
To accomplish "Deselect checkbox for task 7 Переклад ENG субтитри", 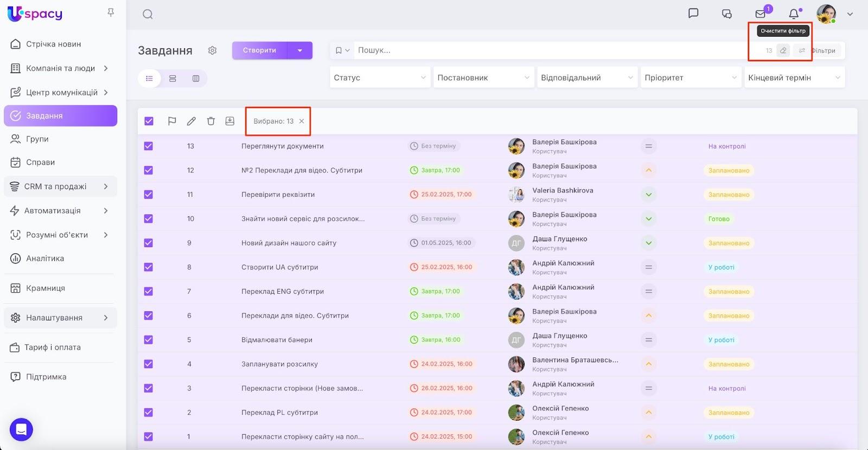I will (x=149, y=292).
